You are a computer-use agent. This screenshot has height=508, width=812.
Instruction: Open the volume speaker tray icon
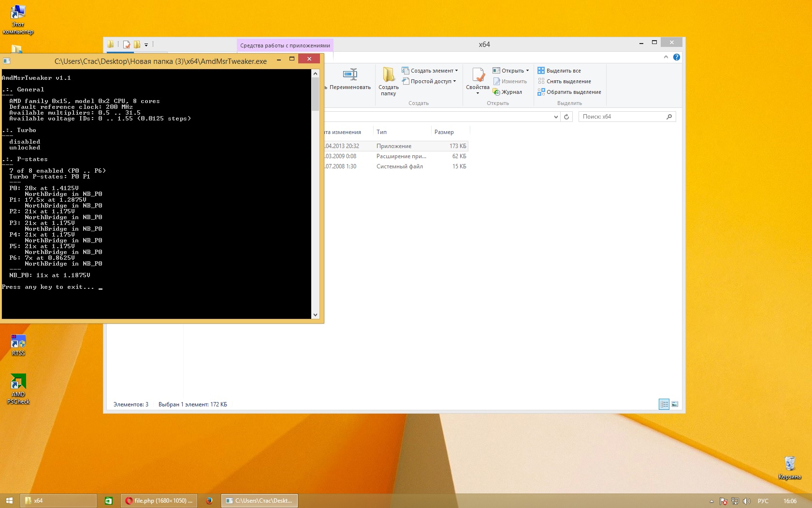[747, 501]
